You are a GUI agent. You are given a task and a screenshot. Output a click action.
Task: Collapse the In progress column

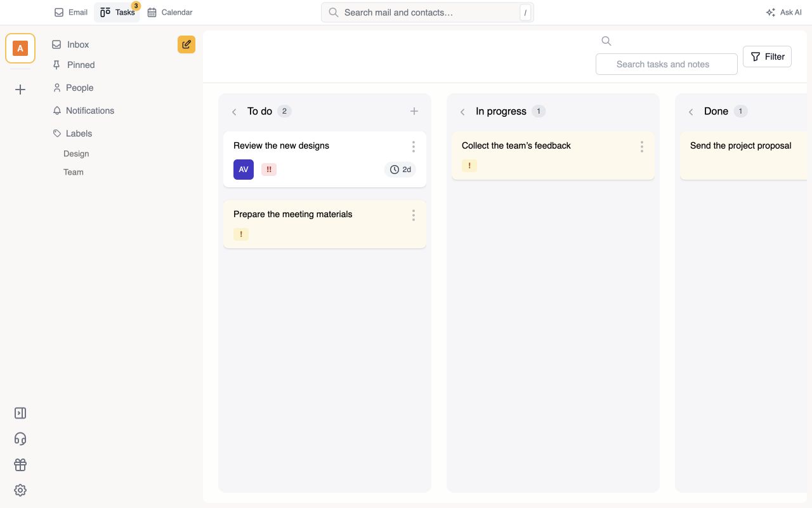(462, 112)
